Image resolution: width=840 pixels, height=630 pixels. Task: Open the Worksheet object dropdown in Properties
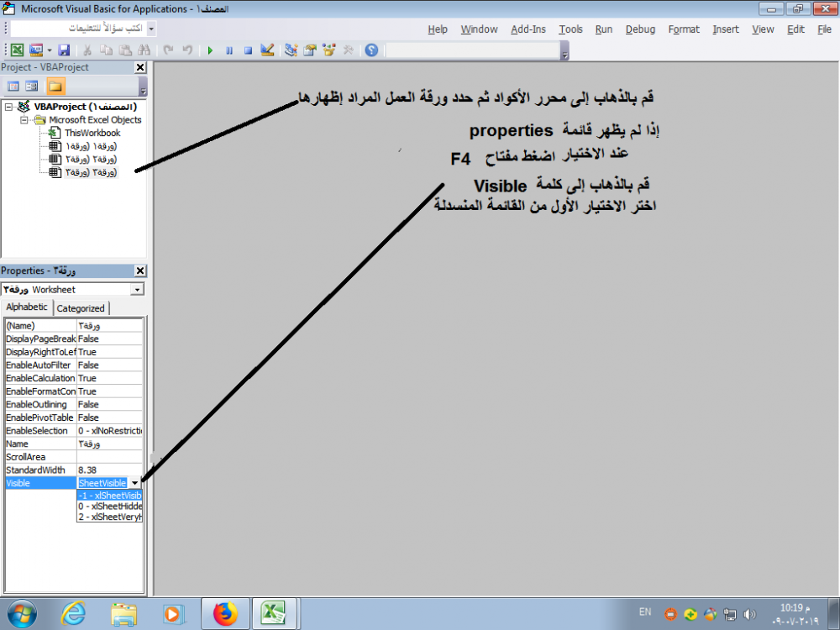click(x=138, y=290)
